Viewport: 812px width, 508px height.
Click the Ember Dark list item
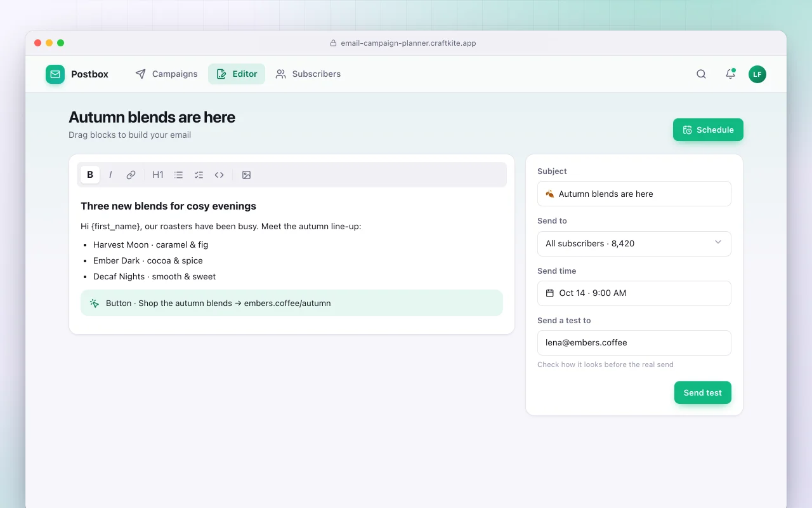148,260
